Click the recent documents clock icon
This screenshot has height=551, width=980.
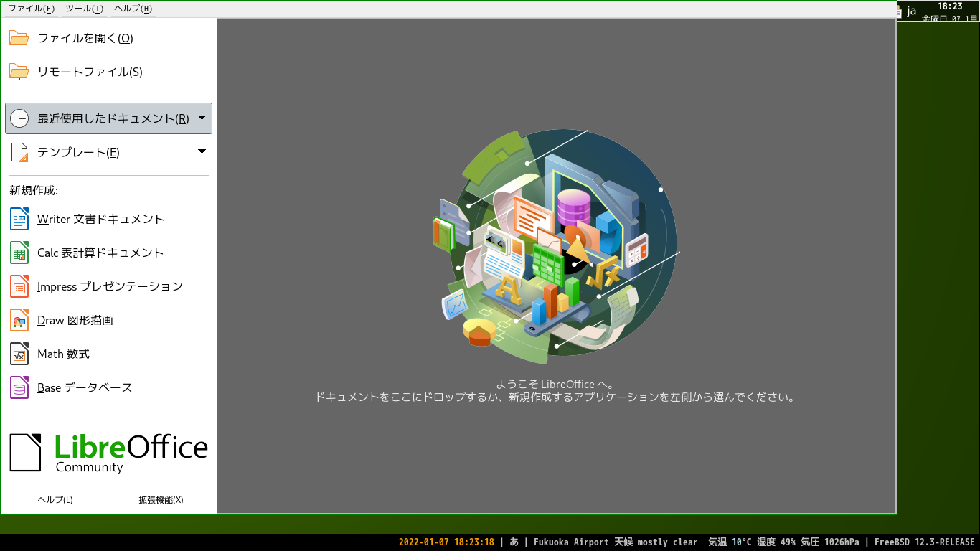tap(19, 118)
